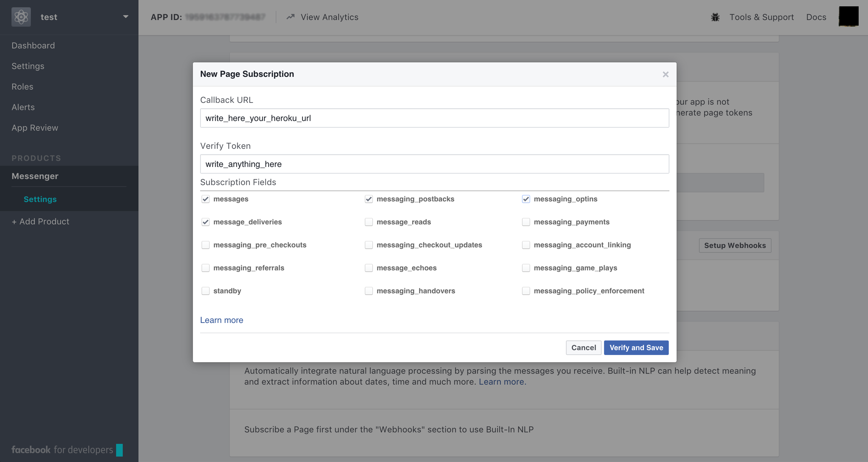The width and height of the screenshot is (868, 462).
Task: Expand the test app selector dropdown arrow
Action: [126, 17]
